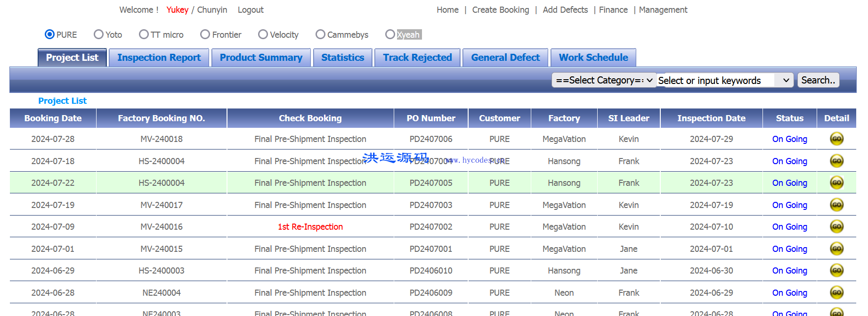Click the keywords input field
This screenshot has width=868, height=316.
(x=715, y=81)
